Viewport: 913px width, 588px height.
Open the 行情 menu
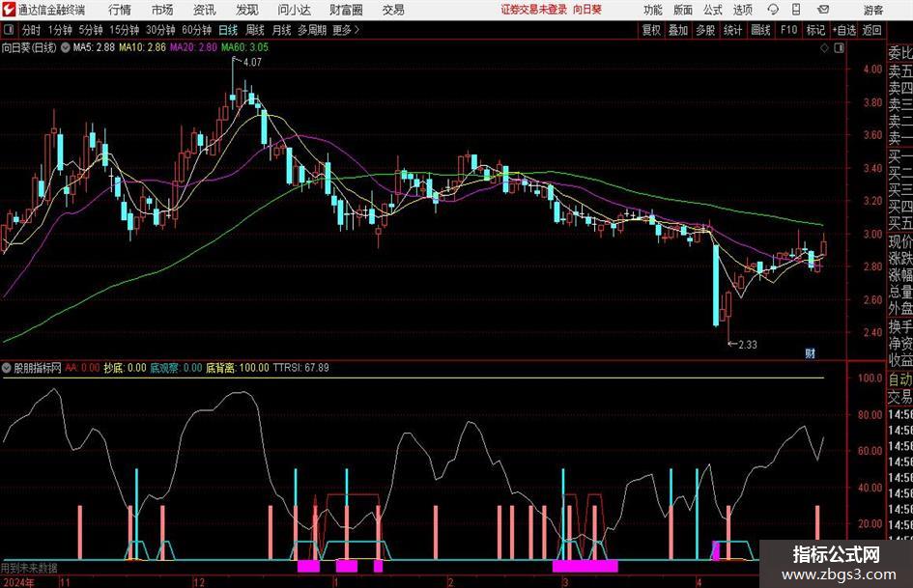[120, 10]
